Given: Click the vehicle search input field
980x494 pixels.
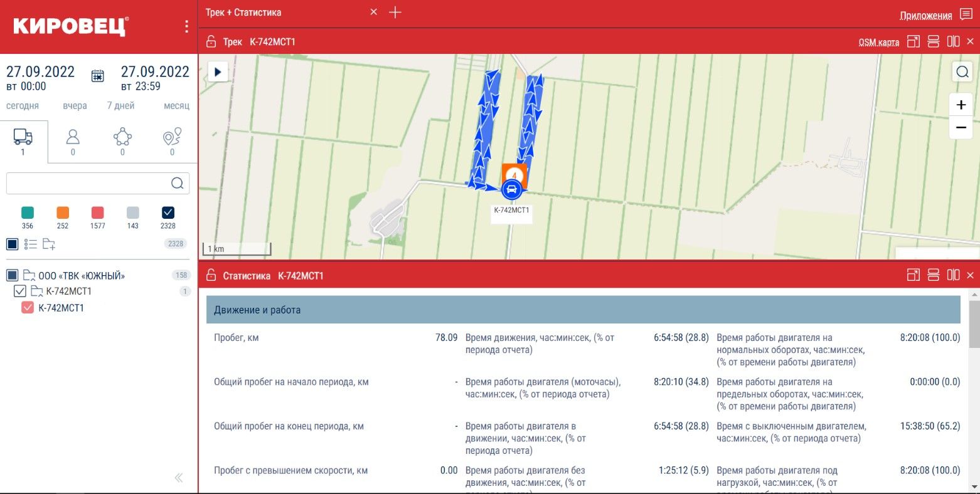Looking at the screenshot, I should 88,183.
